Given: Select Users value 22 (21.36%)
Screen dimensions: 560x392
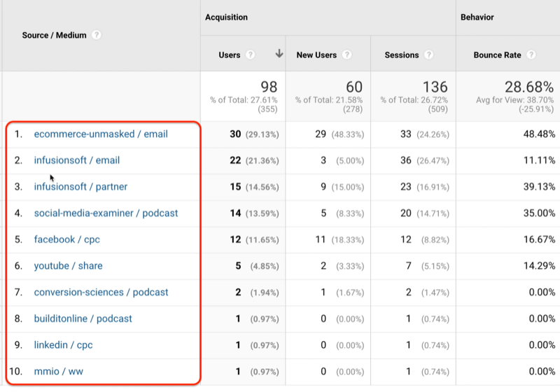Looking at the screenshot, I should [254, 161].
